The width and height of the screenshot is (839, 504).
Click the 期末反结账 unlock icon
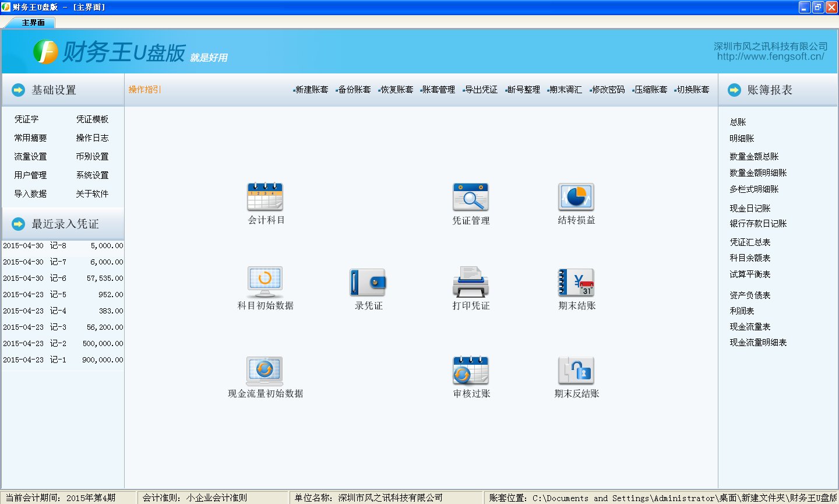[x=576, y=371]
